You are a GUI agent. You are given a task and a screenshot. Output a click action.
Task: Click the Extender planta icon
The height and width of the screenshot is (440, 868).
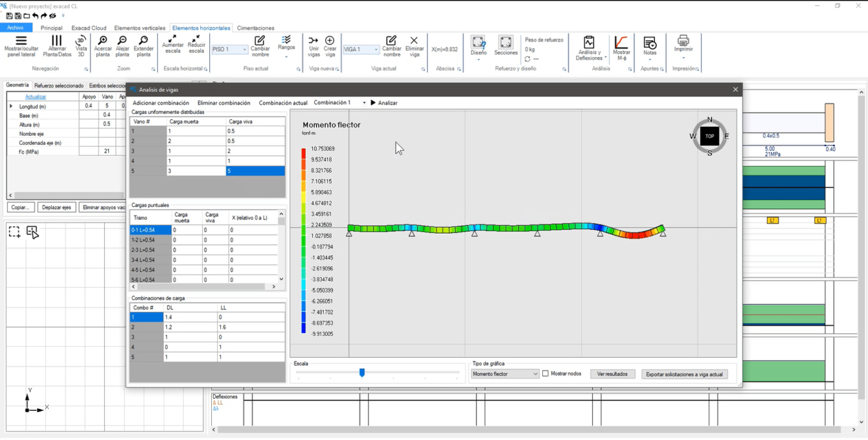(143, 41)
